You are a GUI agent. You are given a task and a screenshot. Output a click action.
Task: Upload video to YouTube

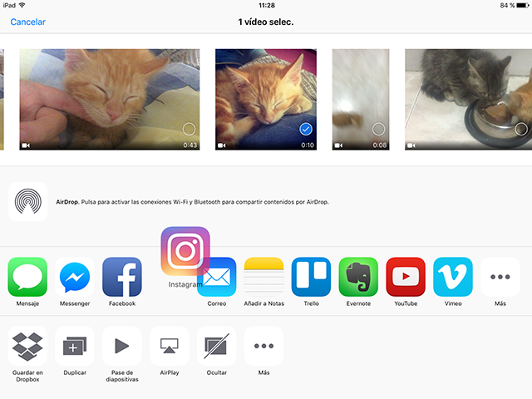coord(406,277)
